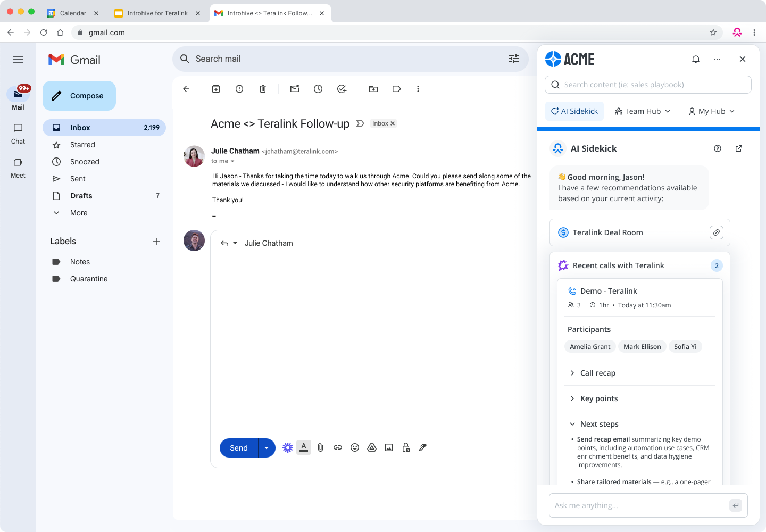Report this email as spam
The height and width of the screenshot is (532, 766).
(239, 89)
